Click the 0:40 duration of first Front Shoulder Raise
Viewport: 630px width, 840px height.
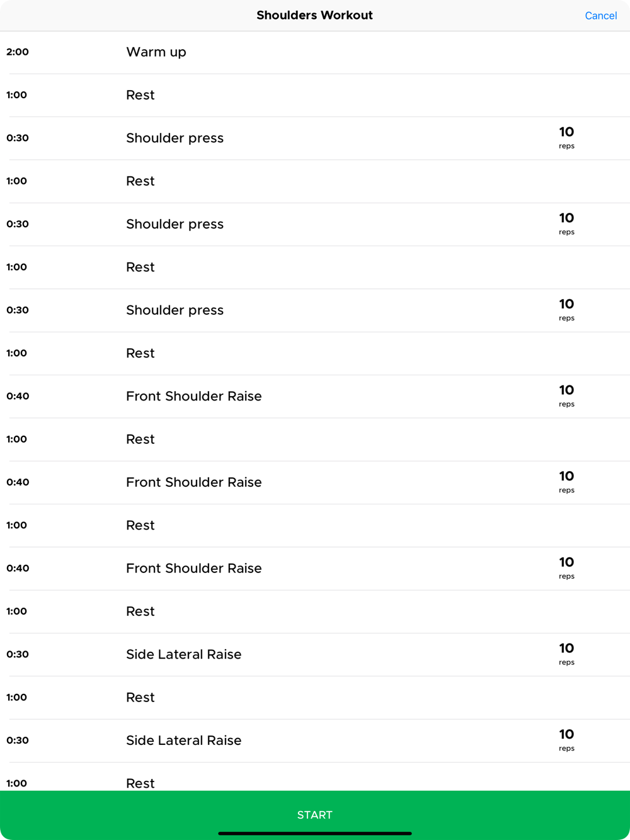coord(18,397)
